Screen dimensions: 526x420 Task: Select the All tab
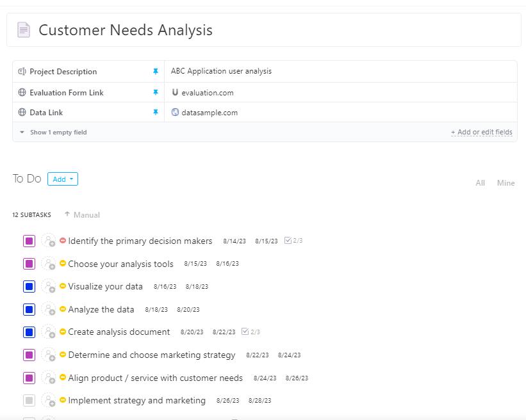click(x=480, y=182)
